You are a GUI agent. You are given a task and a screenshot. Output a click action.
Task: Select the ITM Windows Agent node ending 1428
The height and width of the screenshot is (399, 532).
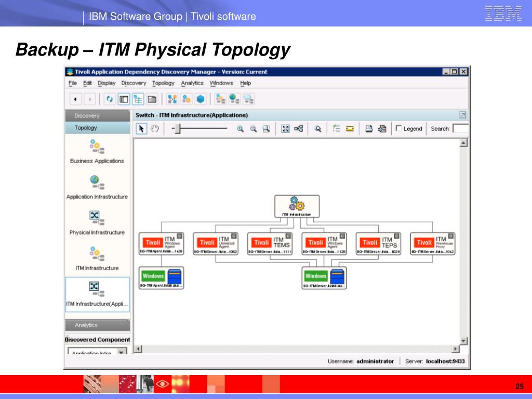161,244
